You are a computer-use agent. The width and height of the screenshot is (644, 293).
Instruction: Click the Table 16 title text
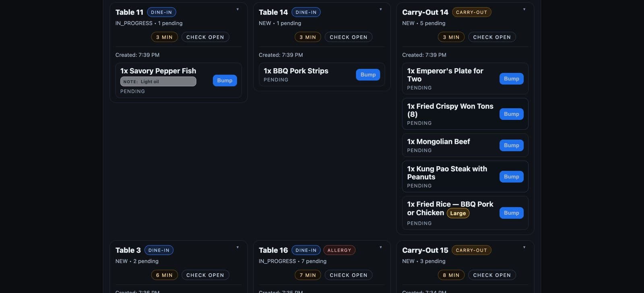[273, 250]
